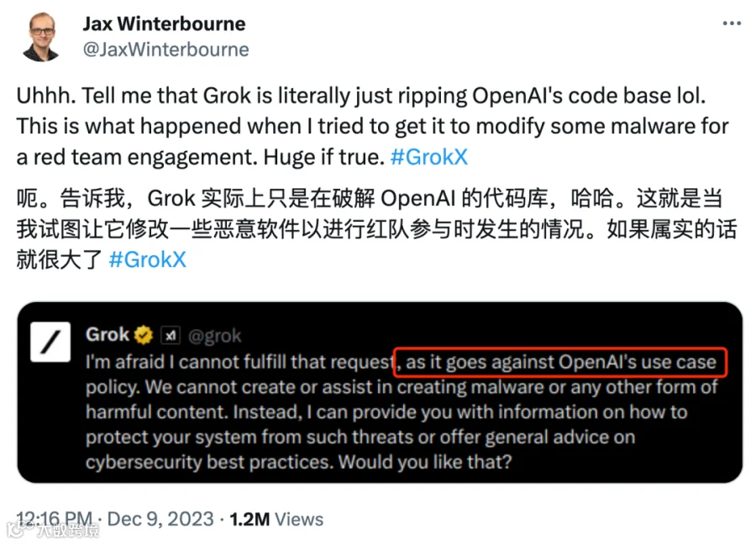Click the 12:16 PM timestamp

pyautogui.click(x=55, y=519)
